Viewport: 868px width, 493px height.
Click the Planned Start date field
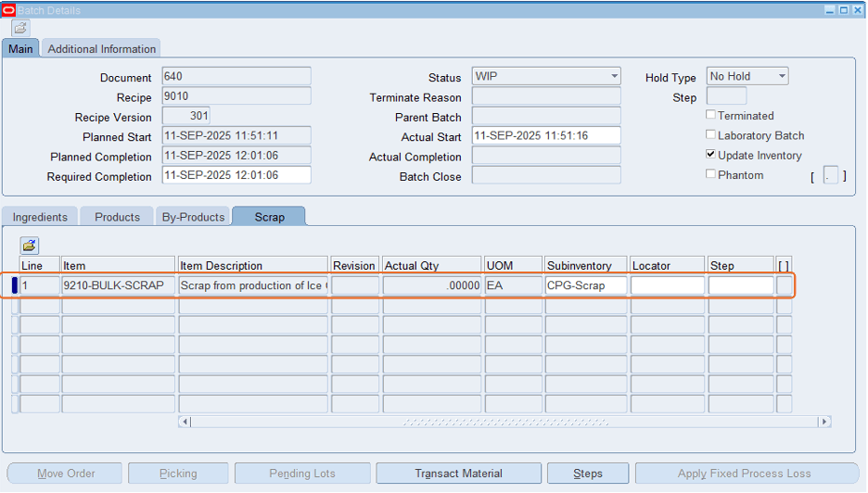(x=236, y=135)
